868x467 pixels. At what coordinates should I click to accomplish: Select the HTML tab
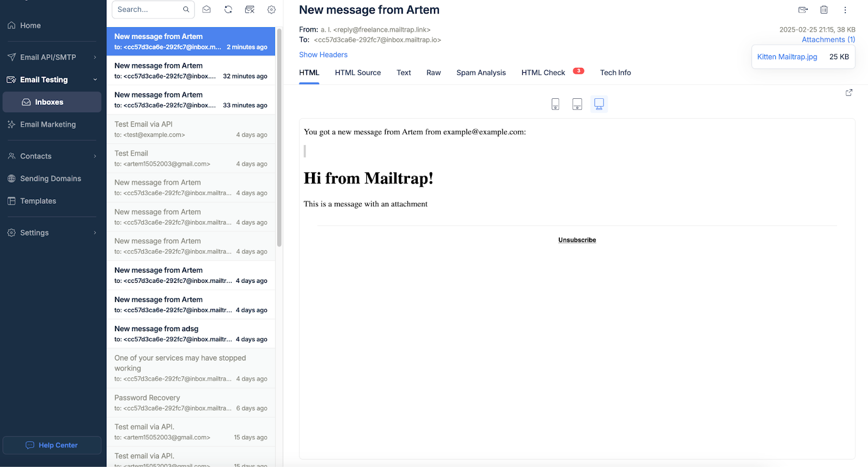pos(309,73)
